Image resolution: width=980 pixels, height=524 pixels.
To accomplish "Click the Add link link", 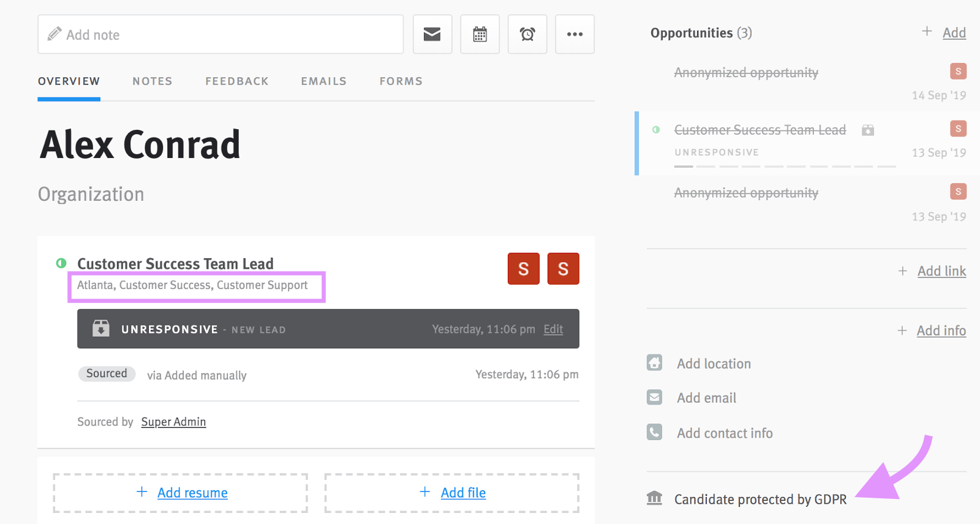I will click(x=942, y=271).
